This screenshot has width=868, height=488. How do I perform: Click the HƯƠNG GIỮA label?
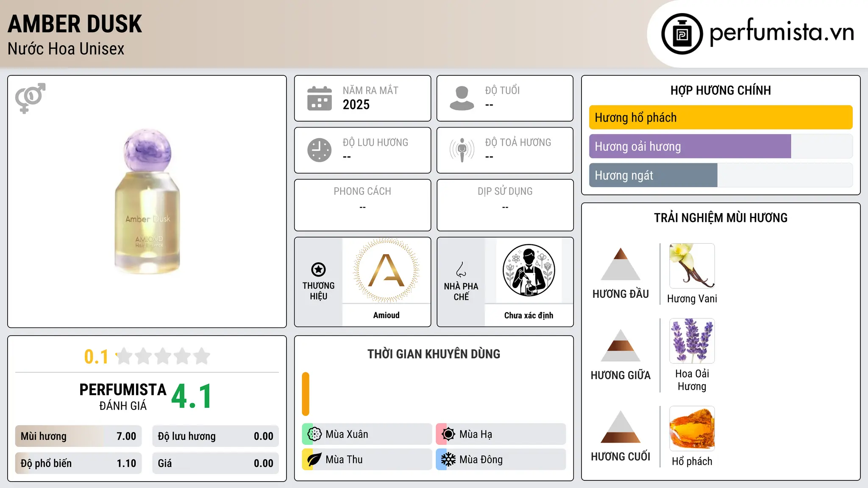coord(620,375)
